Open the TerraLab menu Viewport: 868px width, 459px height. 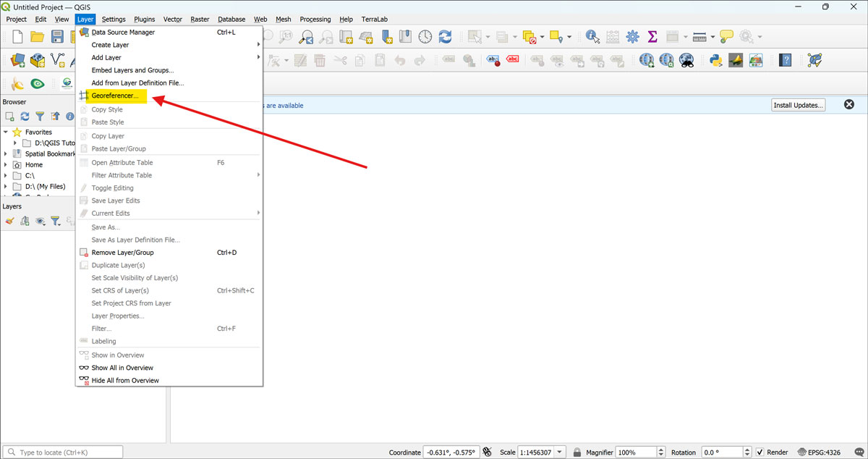[x=374, y=20]
